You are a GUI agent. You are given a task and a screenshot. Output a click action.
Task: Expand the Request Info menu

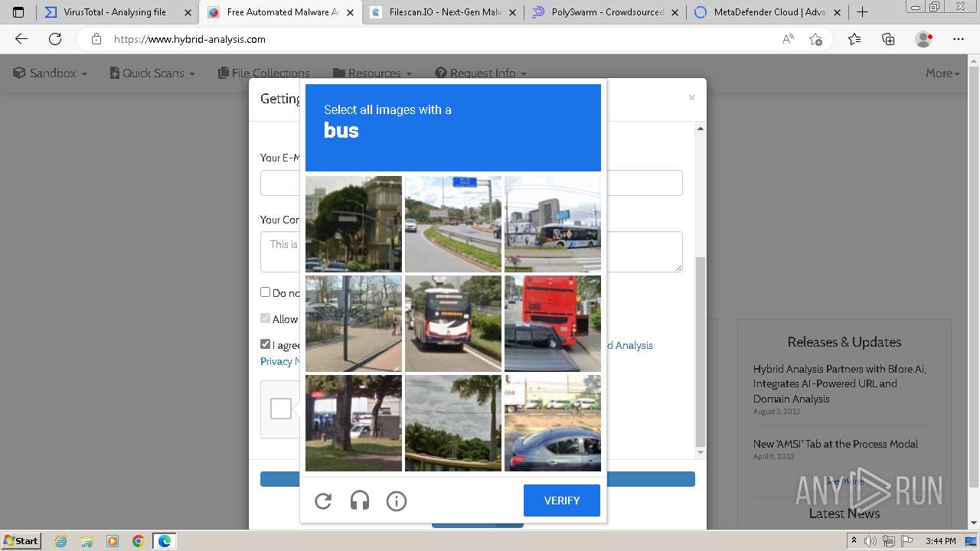[x=481, y=73]
